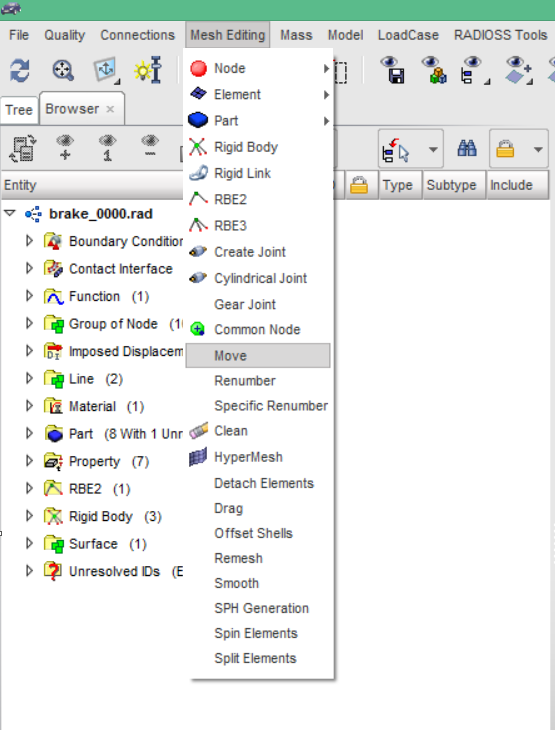This screenshot has width=555, height=730.
Task: Click the tree selection cursor icon
Action: coord(396,150)
